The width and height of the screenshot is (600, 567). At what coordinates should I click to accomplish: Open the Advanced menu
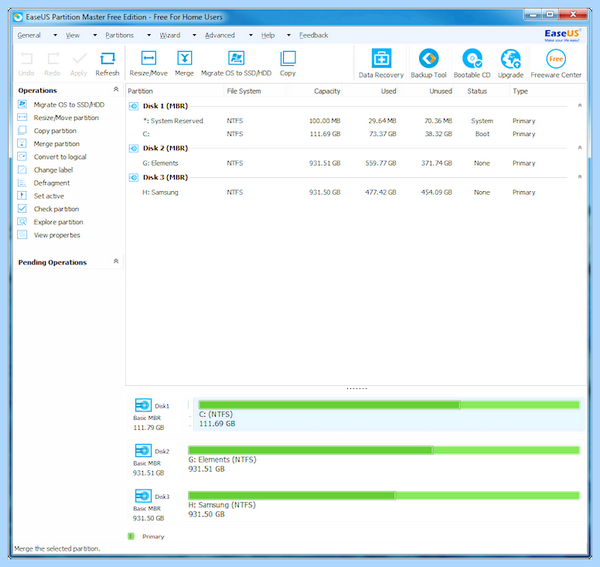click(x=220, y=35)
